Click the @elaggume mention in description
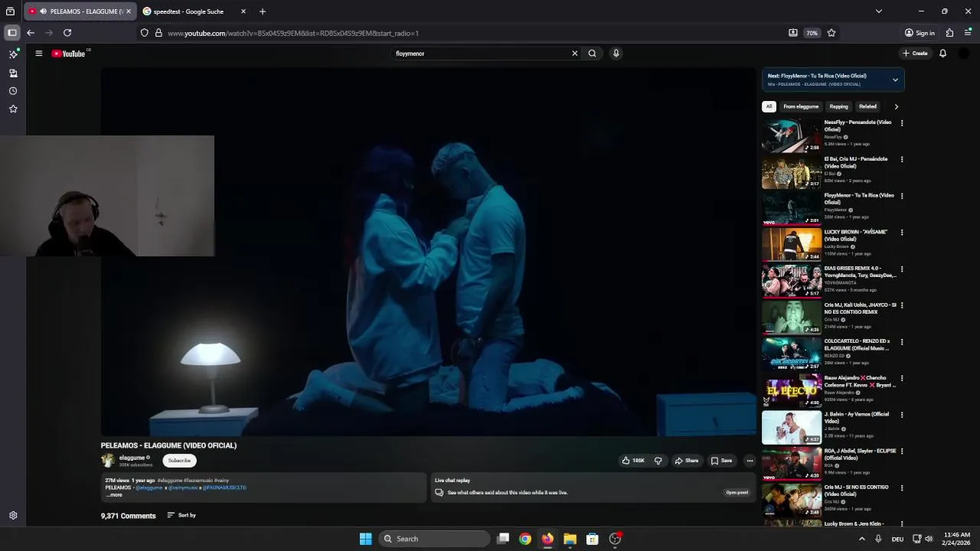This screenshot has height=551, width=980. point(149,487)
